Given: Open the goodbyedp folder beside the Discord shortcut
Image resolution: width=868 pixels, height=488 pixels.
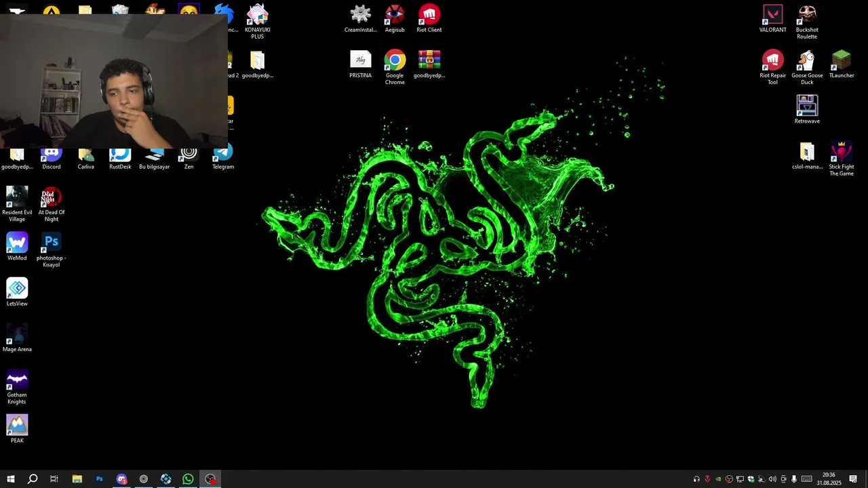Looking at the screenshot, I should [17, 159].
